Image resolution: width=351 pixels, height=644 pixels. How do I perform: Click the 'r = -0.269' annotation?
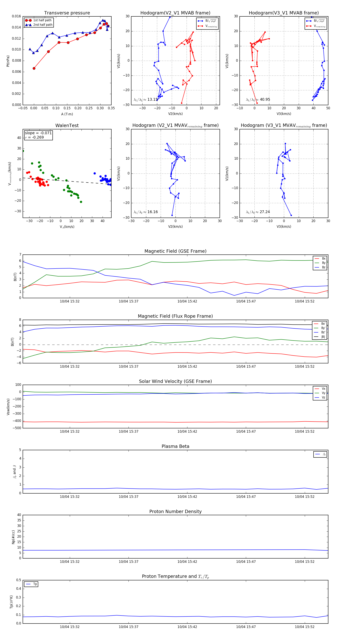pos(35,137)
